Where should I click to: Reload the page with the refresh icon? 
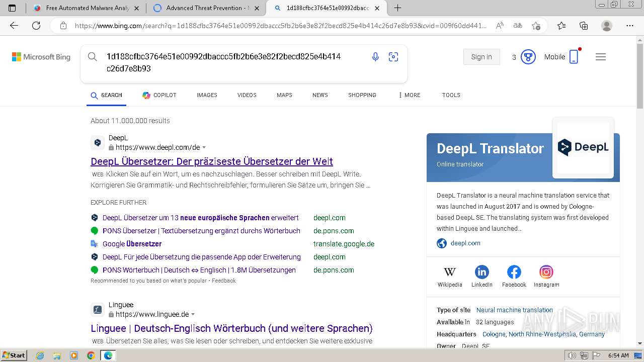(x=36, y=26)
